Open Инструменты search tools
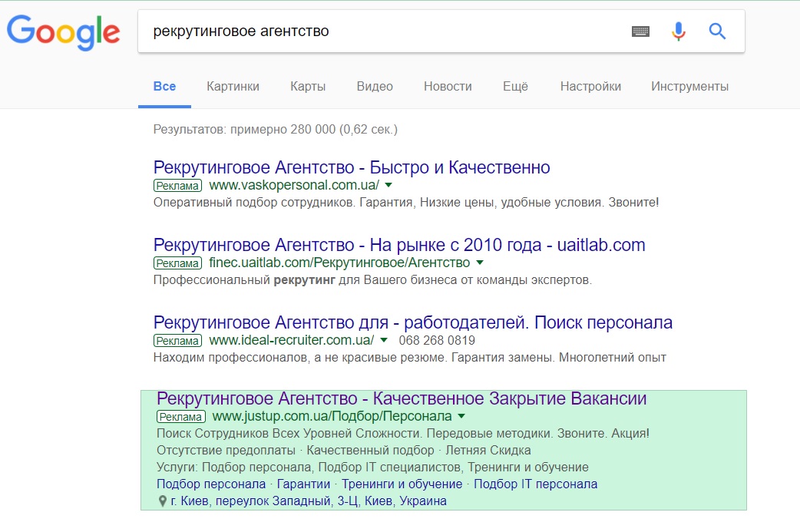Image resolution: width=800 pixels, height=532 pixels. pos(689,86)
